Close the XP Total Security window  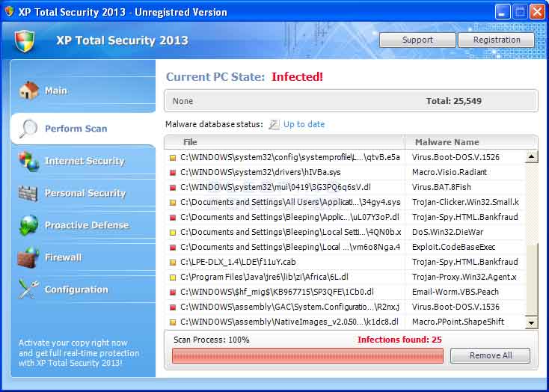537,12
